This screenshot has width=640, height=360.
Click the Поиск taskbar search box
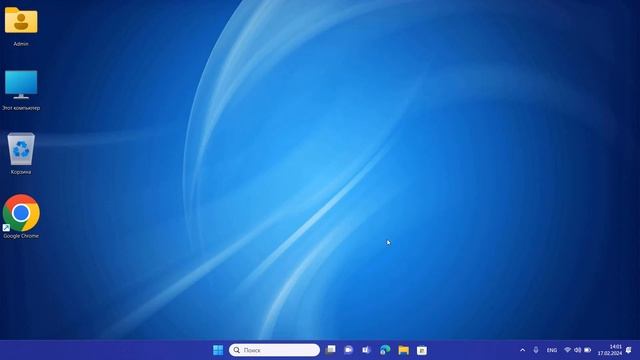tap(274, 350)
